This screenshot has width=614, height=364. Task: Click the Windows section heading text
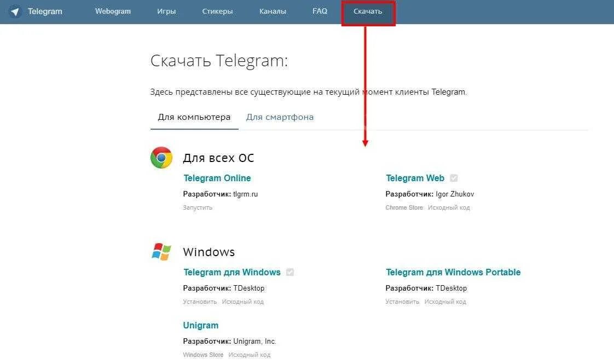click(208, 252)
